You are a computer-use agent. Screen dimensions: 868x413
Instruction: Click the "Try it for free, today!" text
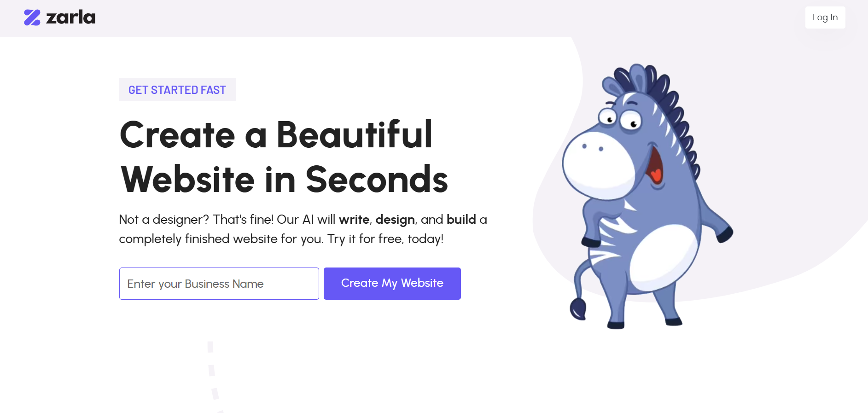tap(385, 239)
